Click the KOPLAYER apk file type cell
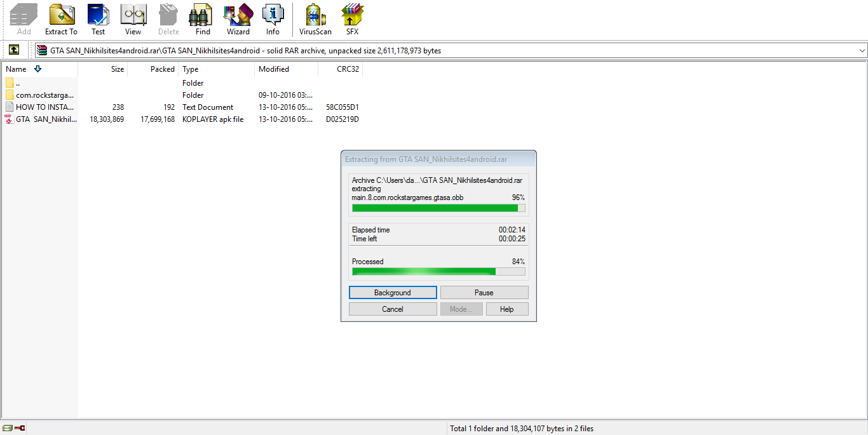This screenshot has width=868, height=435. point(213,119)
